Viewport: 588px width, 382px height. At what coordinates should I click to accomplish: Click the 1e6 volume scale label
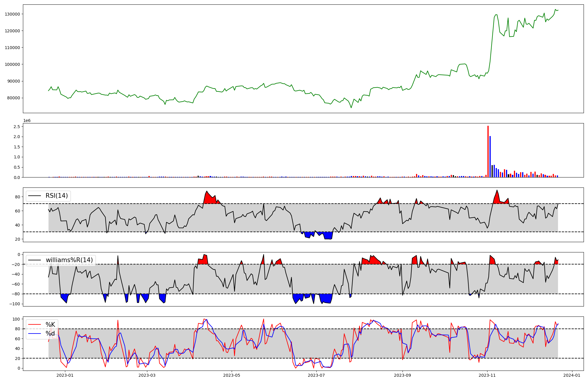(x=27, y=120)
